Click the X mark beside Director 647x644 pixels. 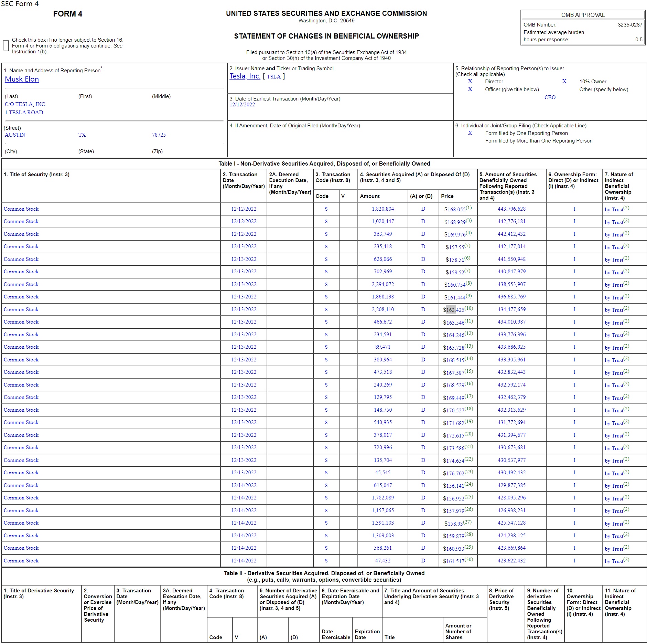(470, 82)
